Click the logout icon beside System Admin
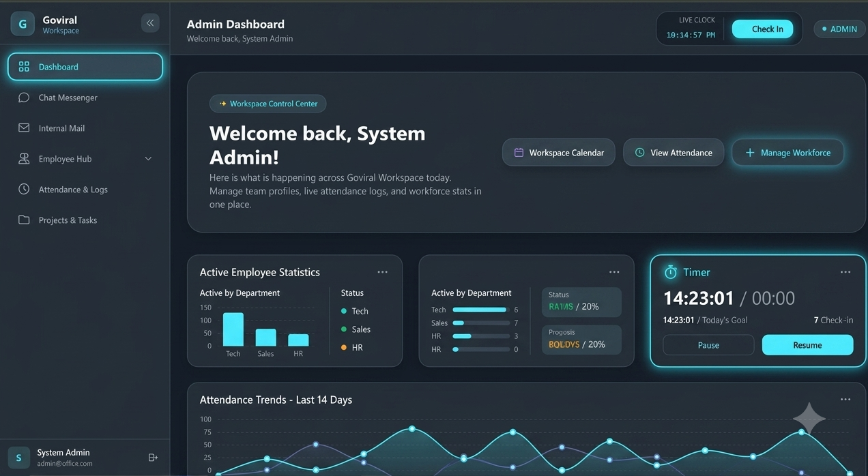The width and height of the screenshot is (868, 476). pyautogui.click(x=153, y=458)
